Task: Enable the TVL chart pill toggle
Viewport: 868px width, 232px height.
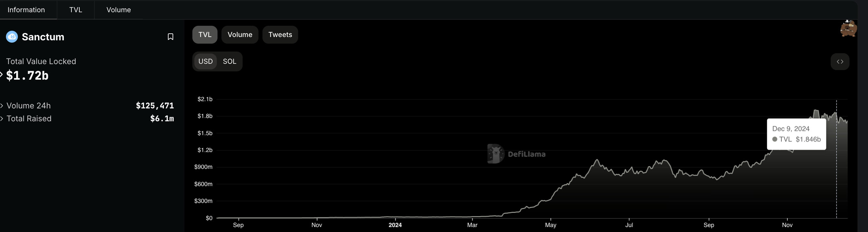Action: click(205, 35)
